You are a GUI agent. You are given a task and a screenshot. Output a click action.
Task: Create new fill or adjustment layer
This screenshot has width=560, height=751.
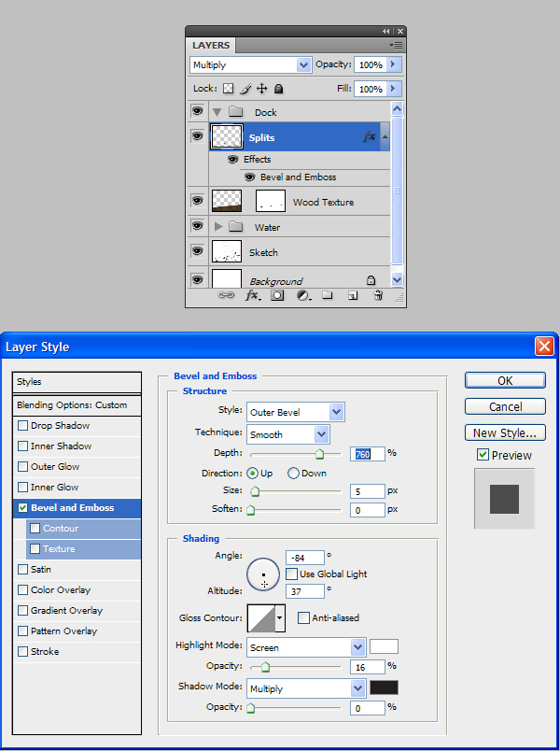click(303, 295)
